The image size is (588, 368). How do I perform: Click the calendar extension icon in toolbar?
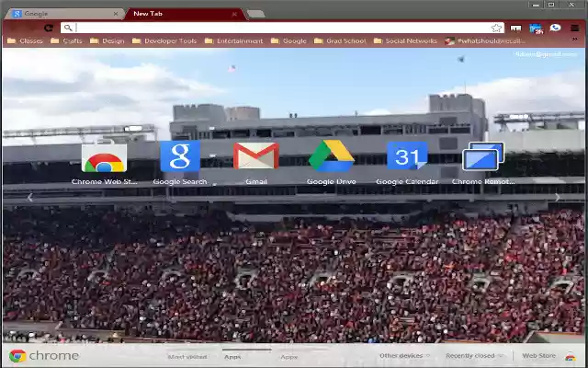(x=536, y=29)
